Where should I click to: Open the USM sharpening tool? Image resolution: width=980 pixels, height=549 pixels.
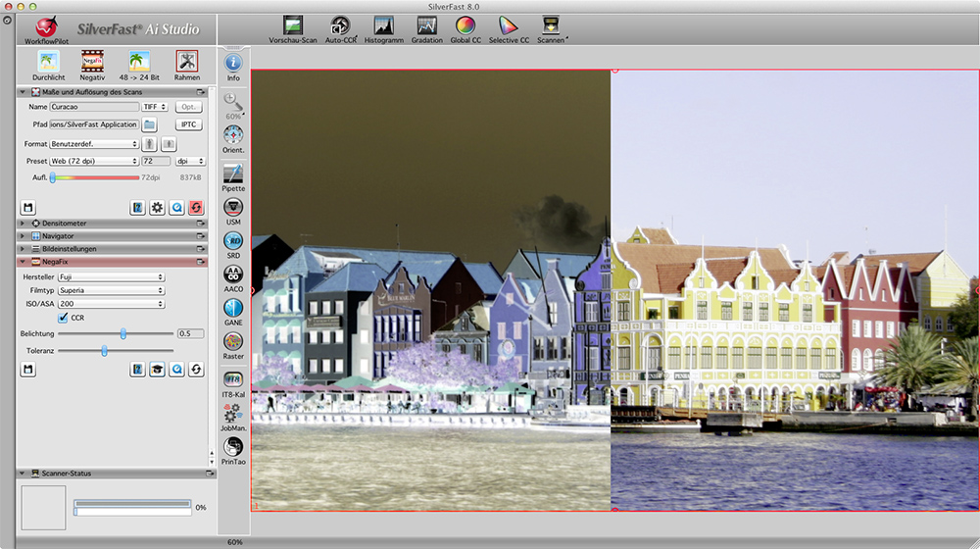pyautogui.click(x=233, y=208)
